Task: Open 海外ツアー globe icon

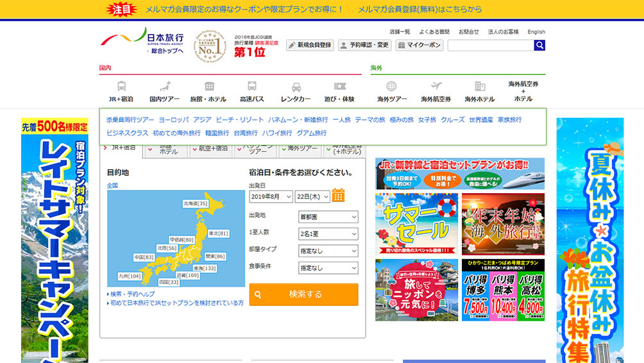Action: point(391,86)
